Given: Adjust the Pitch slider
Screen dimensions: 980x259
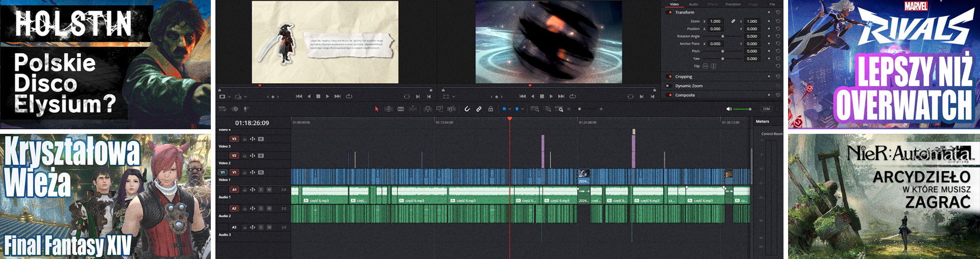Looking at the screenshot, I should point(723,51).
